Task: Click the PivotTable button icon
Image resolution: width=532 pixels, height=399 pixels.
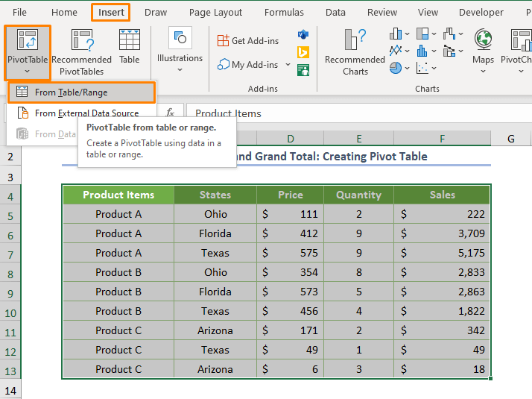Action: pyautogui.click(x=27, y=40)
